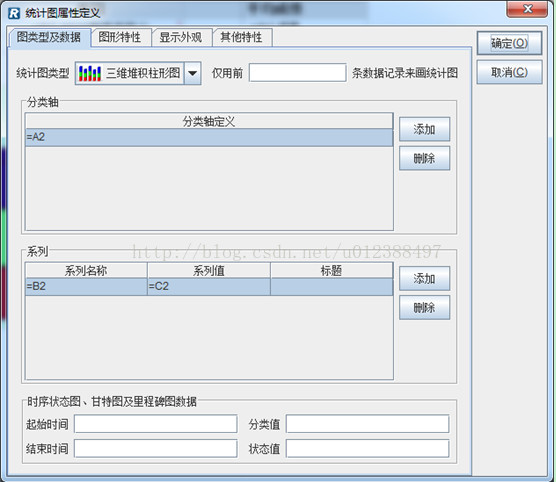
Task: Click the 起始时间 input field
Action: point(156,424)
